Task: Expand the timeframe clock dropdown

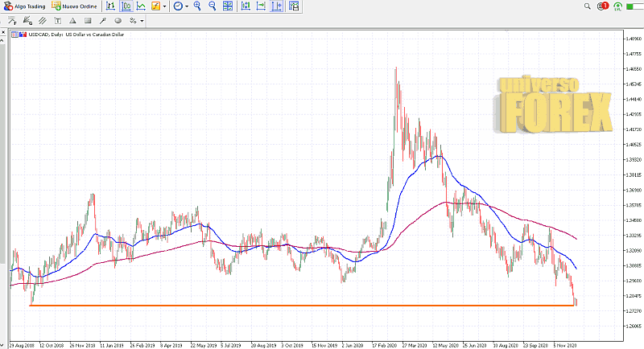Action: point(187,6)
